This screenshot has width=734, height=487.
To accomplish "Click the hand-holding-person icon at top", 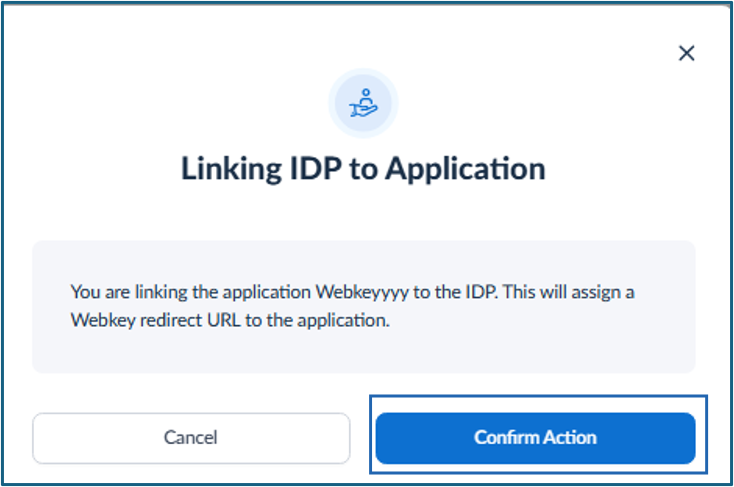I will pyautogui.click(x=363, y=103).
